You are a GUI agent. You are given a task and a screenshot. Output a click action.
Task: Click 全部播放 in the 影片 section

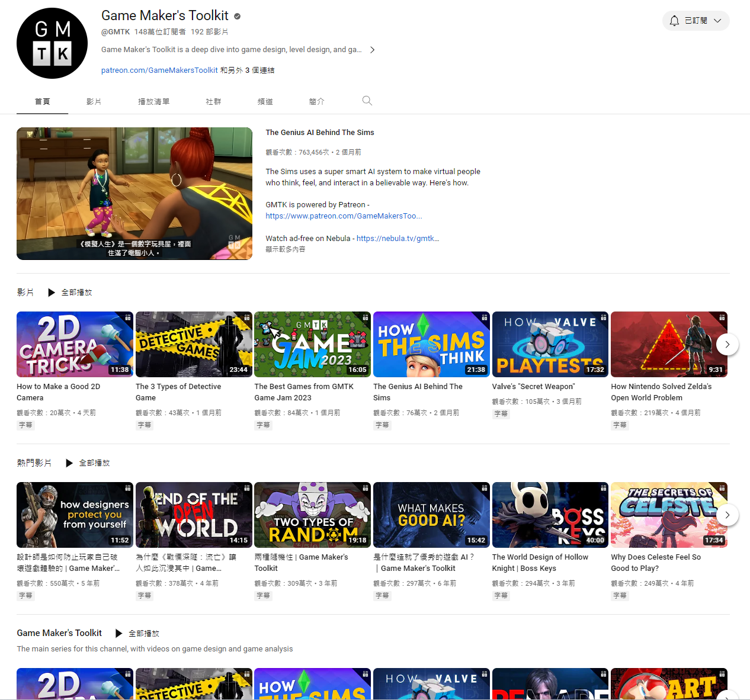tap(77, 293)
